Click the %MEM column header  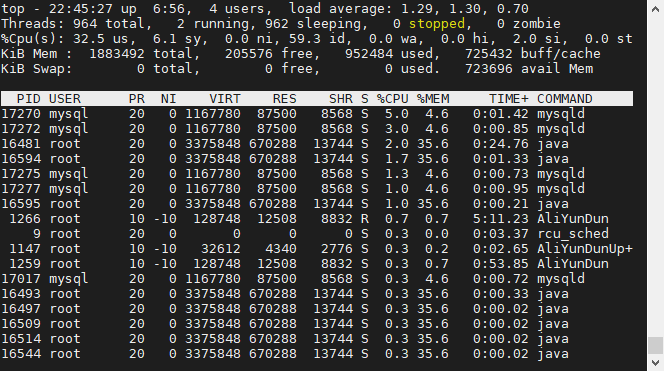pyautogui.click(x=433, y=99)
